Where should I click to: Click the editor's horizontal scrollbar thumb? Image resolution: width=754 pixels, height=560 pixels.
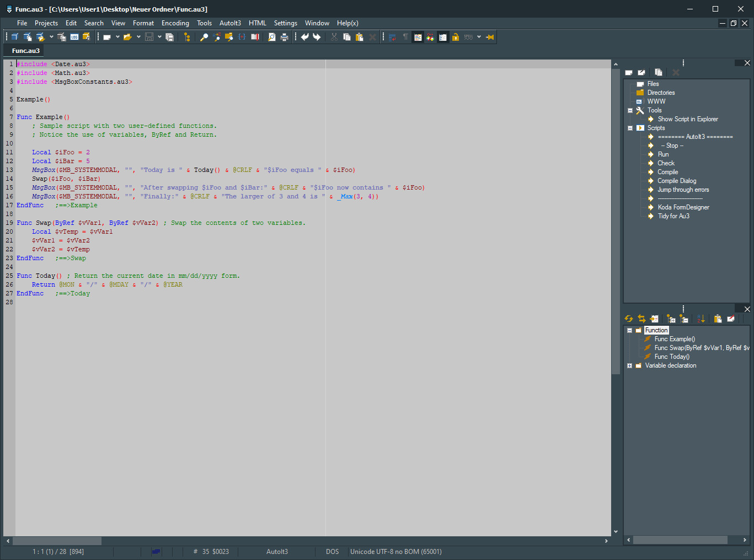coord(57,541)
